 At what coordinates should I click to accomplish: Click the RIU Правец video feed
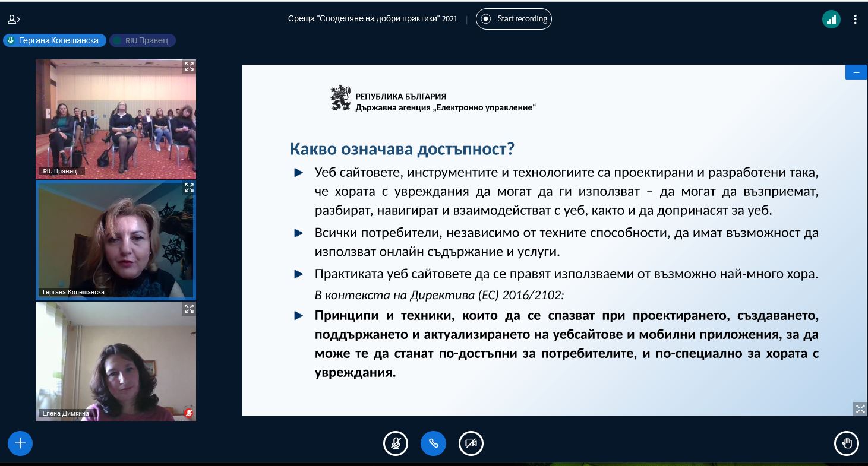point(116,119)
